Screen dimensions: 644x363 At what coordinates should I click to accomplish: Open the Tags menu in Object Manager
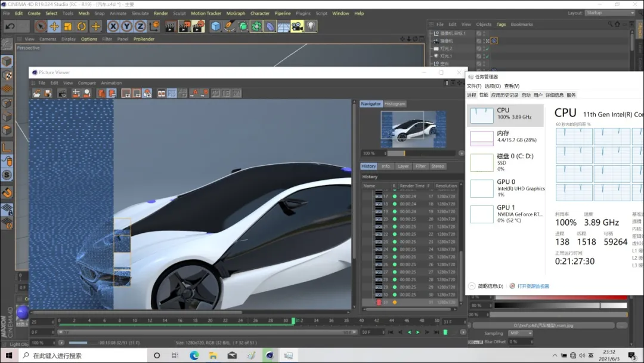tap(501, 24)
